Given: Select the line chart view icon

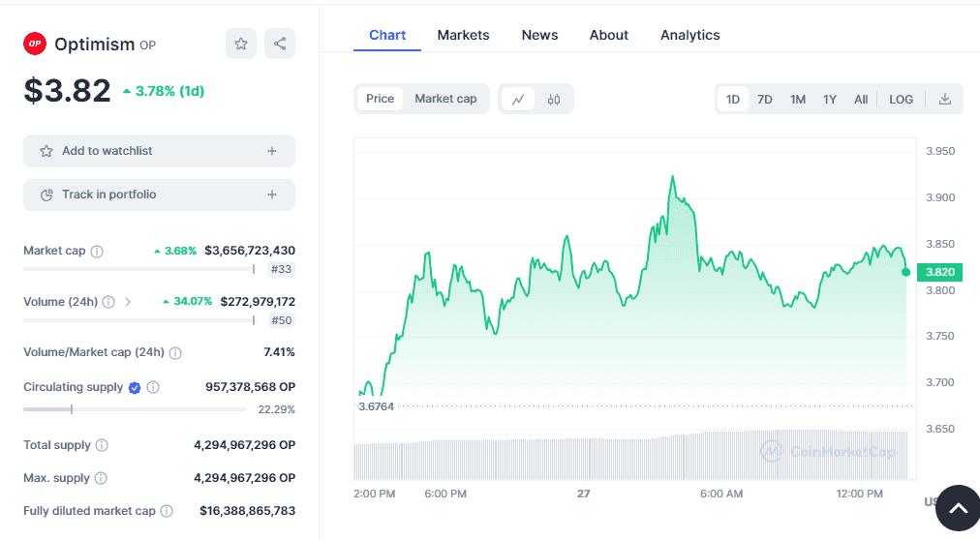Looking at the screenshot, I should tap(518, 100).
